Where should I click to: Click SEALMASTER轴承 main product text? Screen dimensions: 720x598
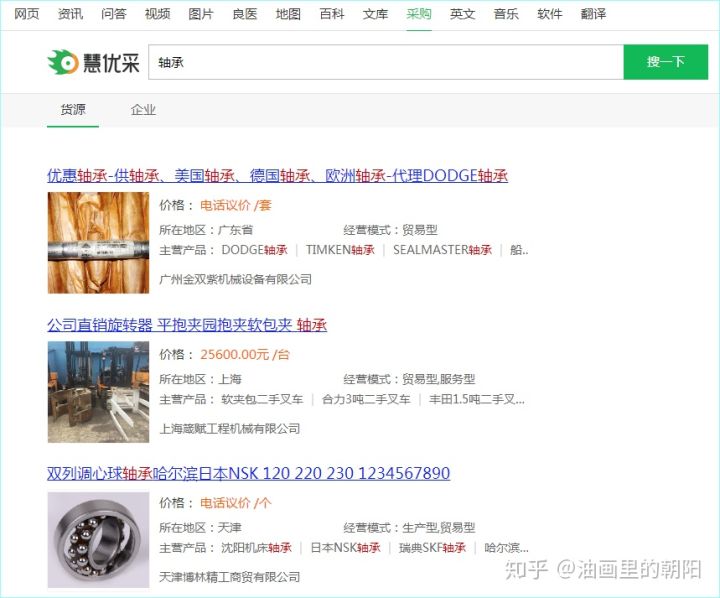click(x=443, y=250)
